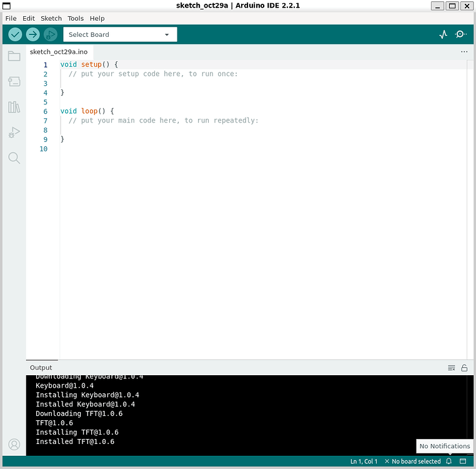Click the user account profile icon
This screenshot has height=469, width=476.
[x=14, y=445]
